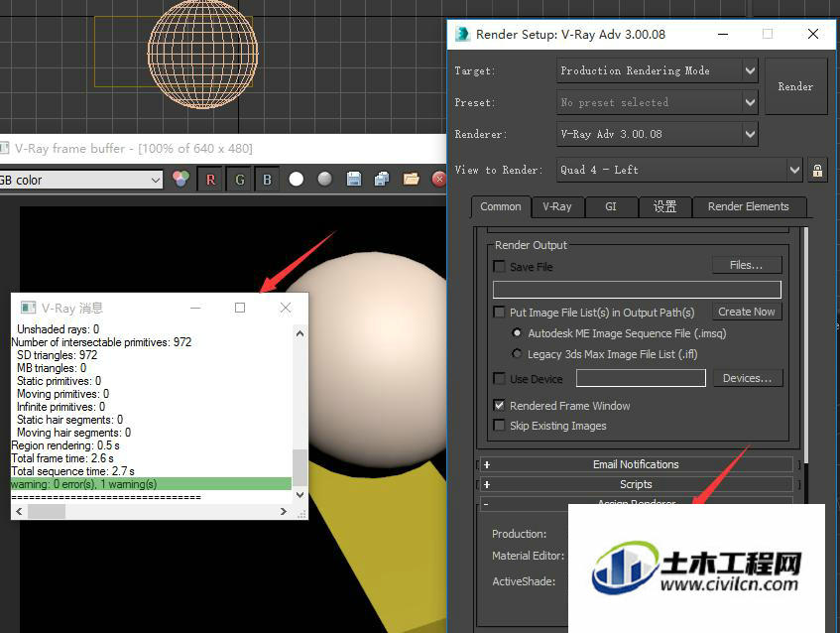
Task: Switch to the 设置 tab
Action: tap(664, 207)
